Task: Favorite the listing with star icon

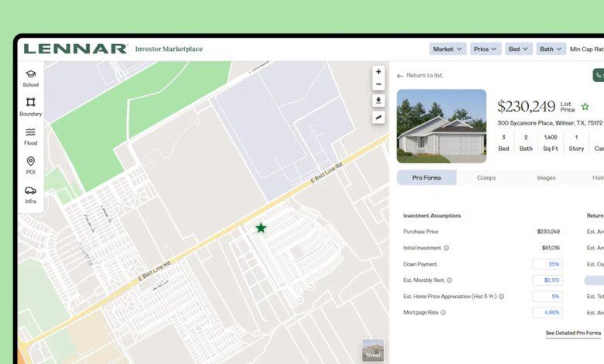Action: 585,106
